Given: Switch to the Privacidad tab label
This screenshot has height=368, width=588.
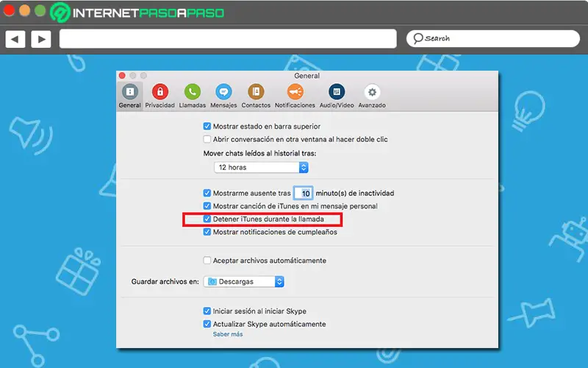Looking at the screenshot, I should 160,105.
